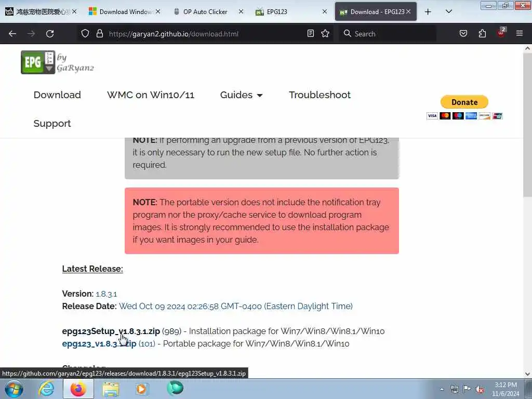Open a new tab with the plus button

point(428,12)
